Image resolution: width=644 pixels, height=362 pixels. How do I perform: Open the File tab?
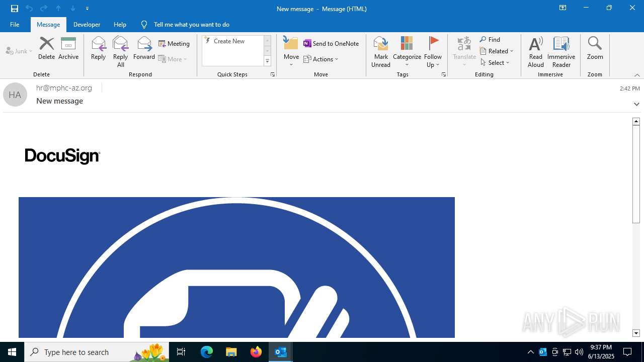[x=15, y=24]
